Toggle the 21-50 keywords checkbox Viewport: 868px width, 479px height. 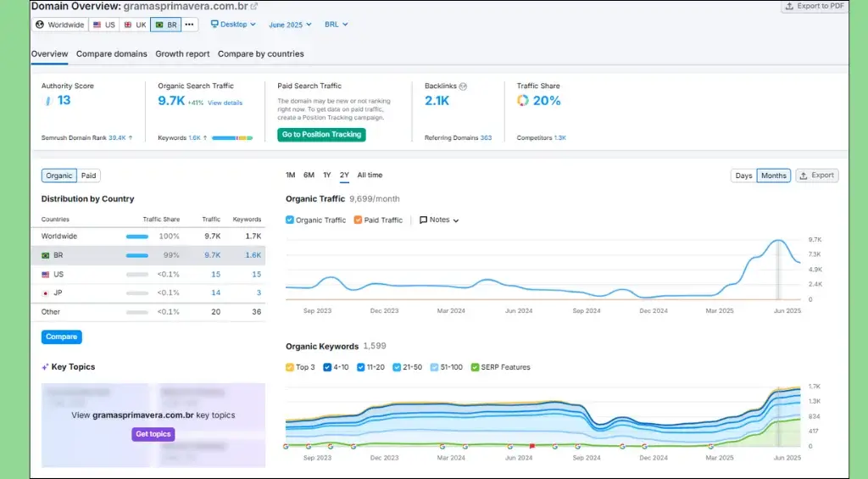coord(397,367)
